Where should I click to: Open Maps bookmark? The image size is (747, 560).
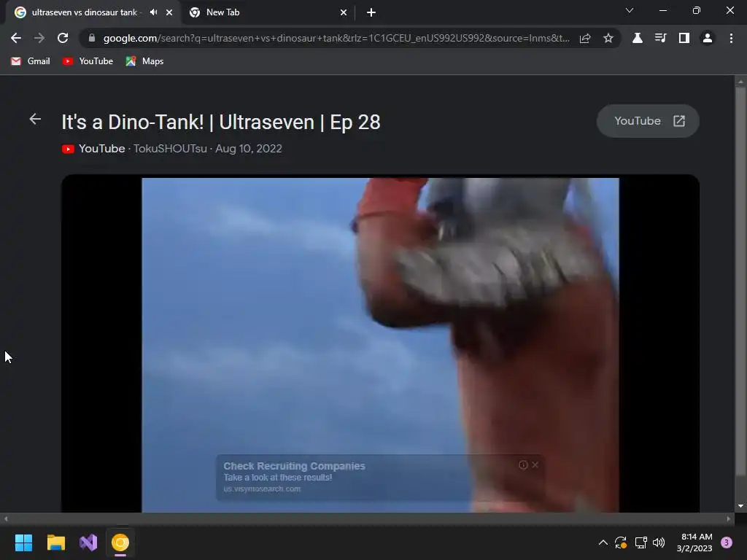click(x=145, y=61)
